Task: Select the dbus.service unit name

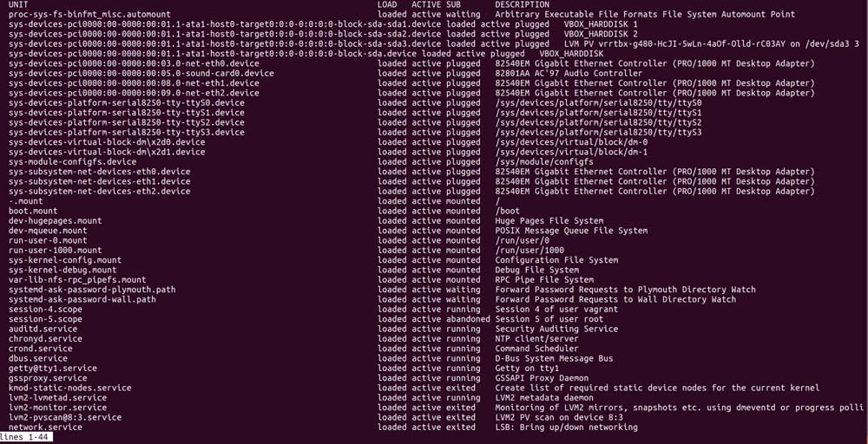Action: click(38, 358)
